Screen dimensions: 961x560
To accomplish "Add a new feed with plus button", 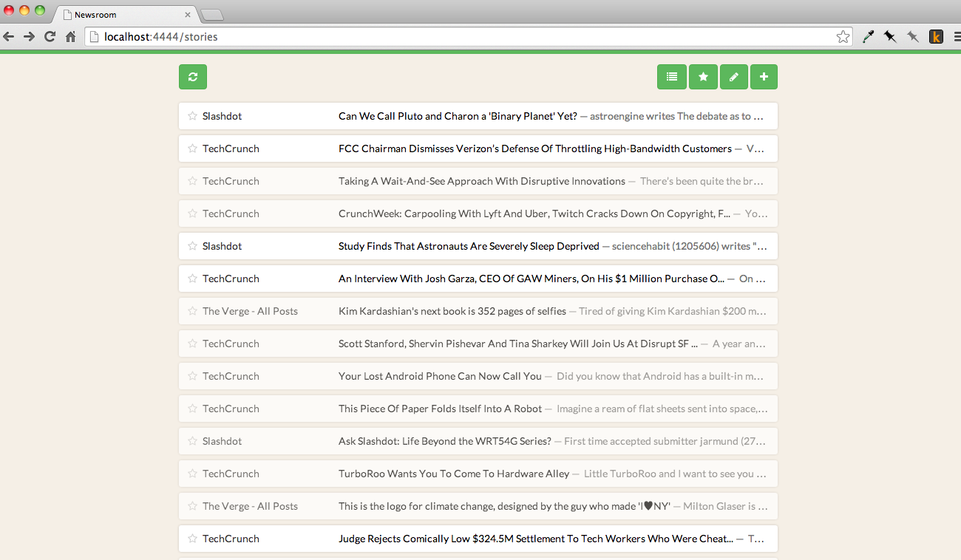I will coord(764,77).
